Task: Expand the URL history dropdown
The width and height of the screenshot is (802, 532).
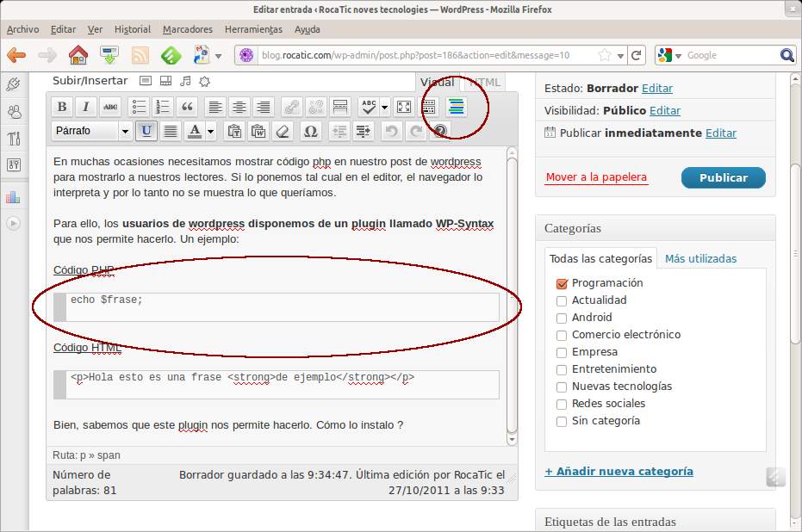Action: [620, 56]
